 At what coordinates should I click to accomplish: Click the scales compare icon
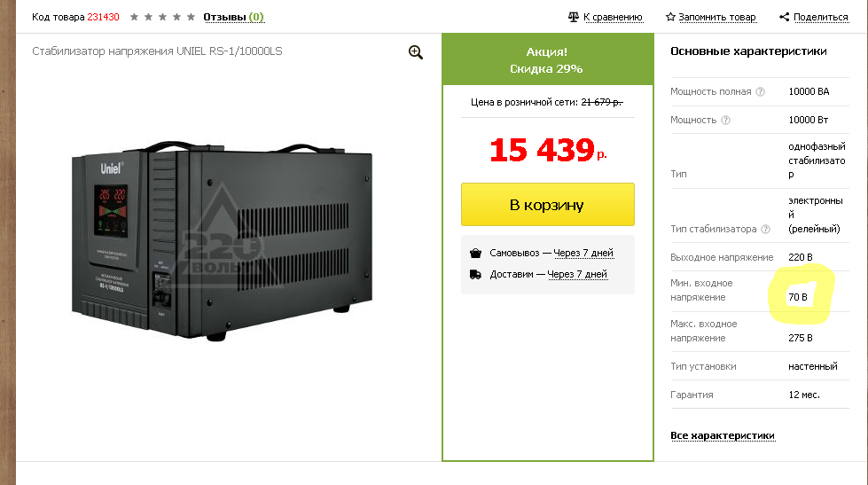pyautogui.click(x=573, y=17)
